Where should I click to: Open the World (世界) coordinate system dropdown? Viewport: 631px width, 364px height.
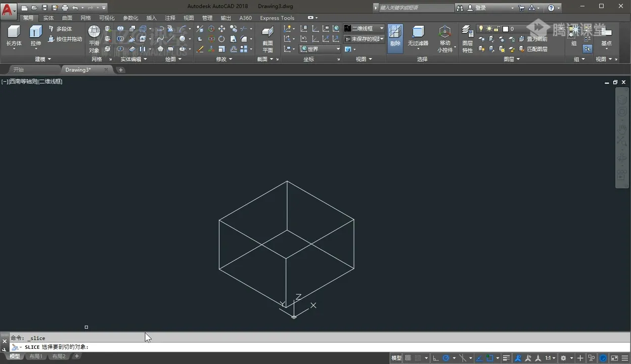click(321, 49)
